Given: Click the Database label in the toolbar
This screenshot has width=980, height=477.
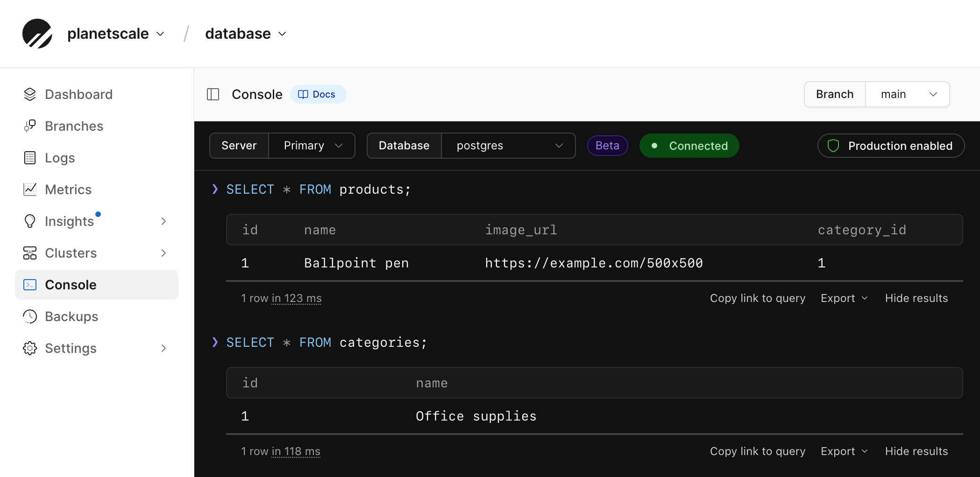Looking at the screenshot, I should click(x=404, y=146).
